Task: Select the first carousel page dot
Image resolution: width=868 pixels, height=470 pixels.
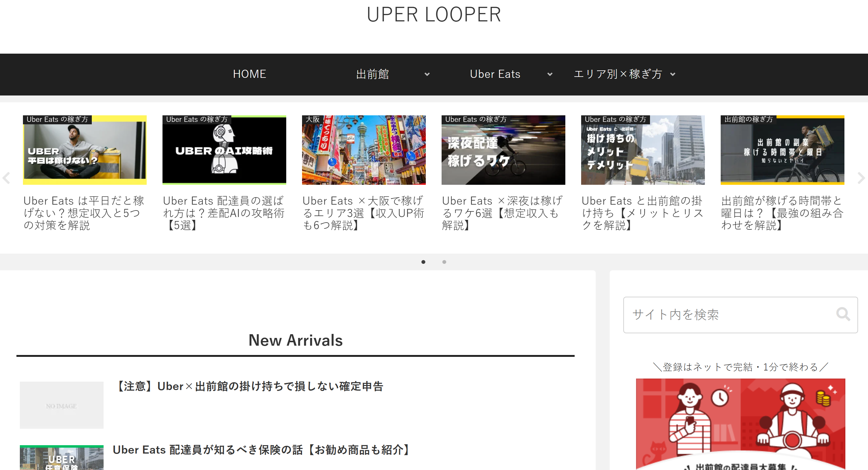Action: coord(423,262)
